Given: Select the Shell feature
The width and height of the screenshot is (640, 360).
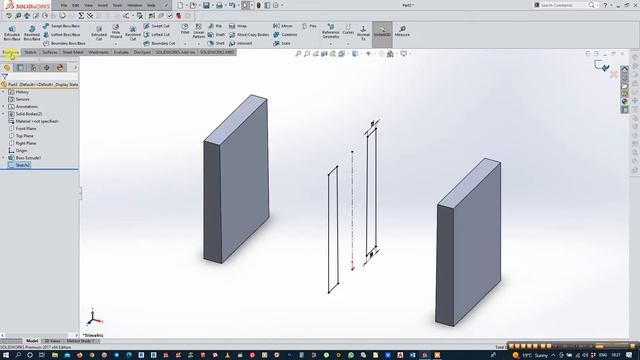Looking at the screenshot, I should click(x=216, y=43).
